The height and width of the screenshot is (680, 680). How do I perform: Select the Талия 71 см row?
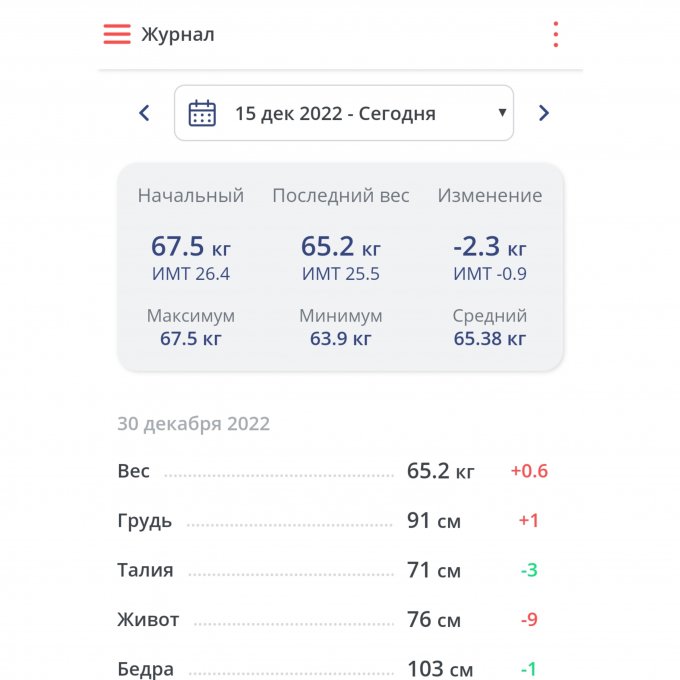332,571
